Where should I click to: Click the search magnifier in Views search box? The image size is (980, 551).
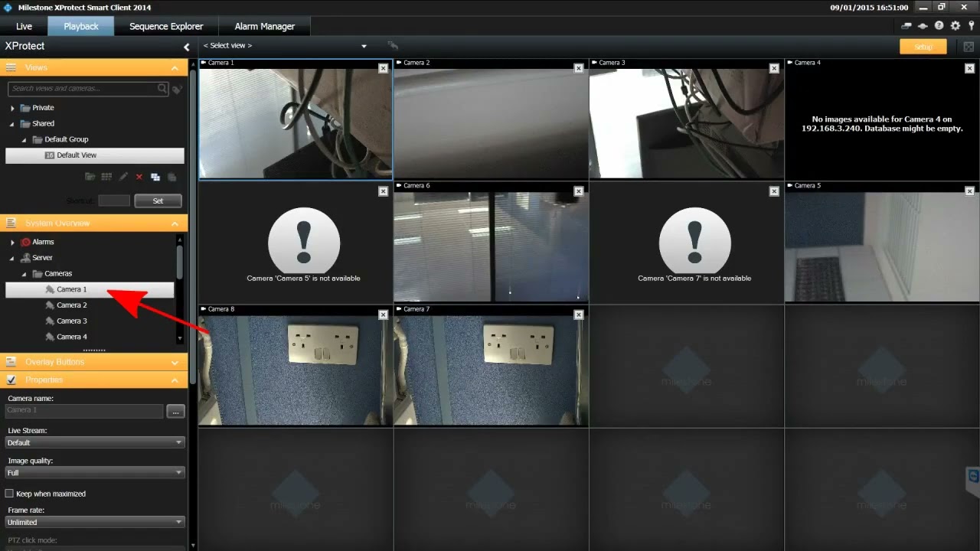click(x=162, y=89)
